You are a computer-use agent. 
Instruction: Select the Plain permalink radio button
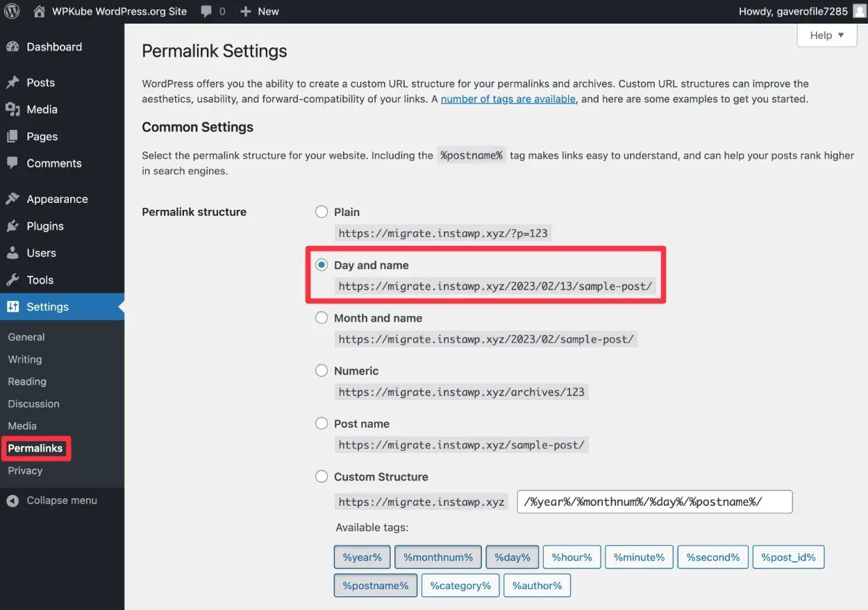tap(322, 212)
